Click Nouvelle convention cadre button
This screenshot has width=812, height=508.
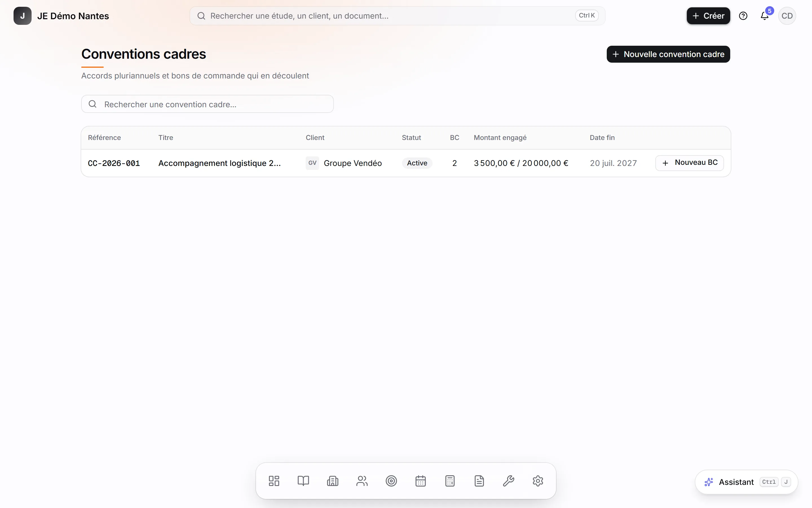coord(668,54)
